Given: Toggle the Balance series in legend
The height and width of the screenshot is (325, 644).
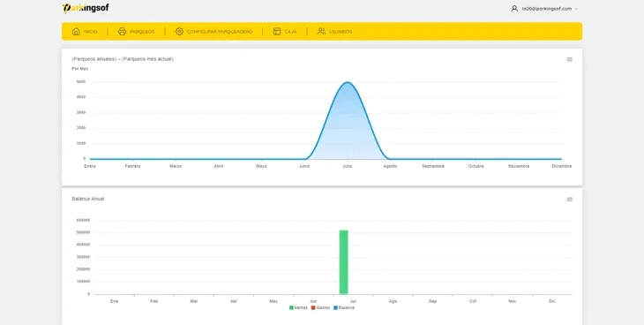Looking at the screenshot, I should coord(344,307).
